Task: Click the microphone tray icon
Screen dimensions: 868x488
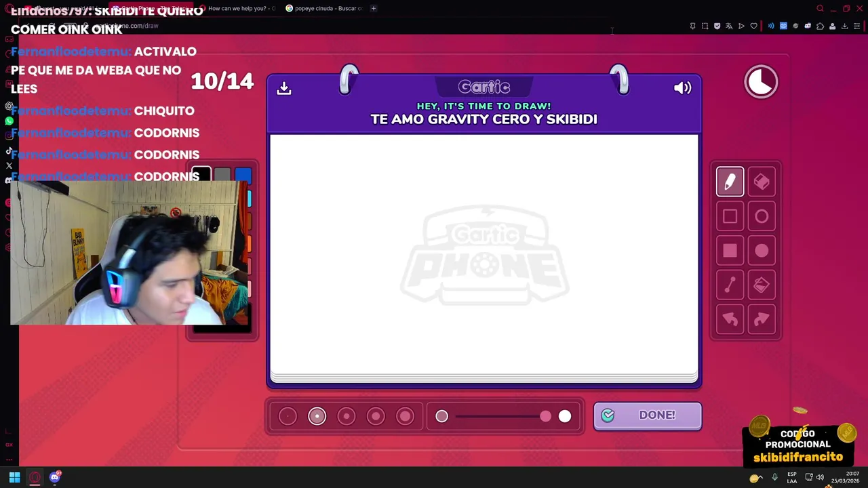Action: click(x=774, y=477)
